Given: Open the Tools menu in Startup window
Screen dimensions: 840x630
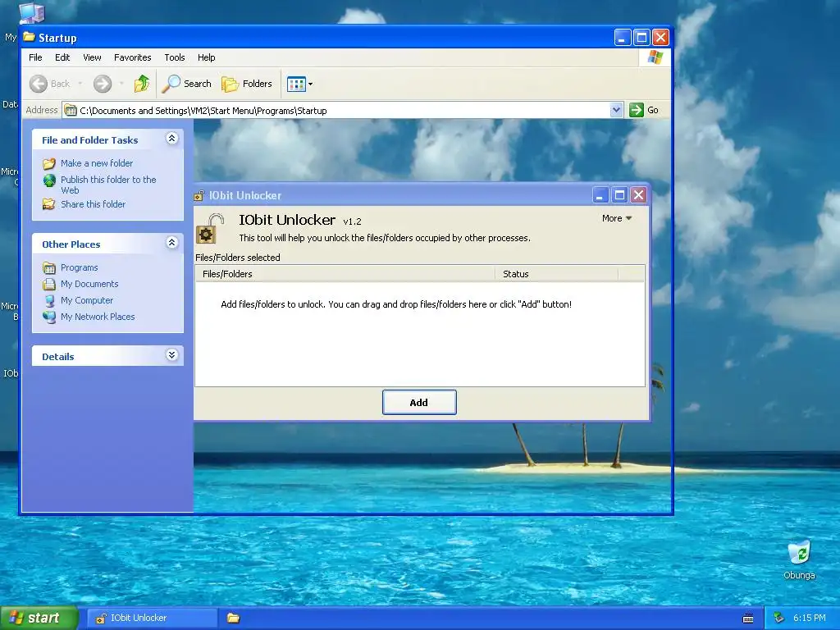Looking at the screenshot, I should click(x=175, y=57).
